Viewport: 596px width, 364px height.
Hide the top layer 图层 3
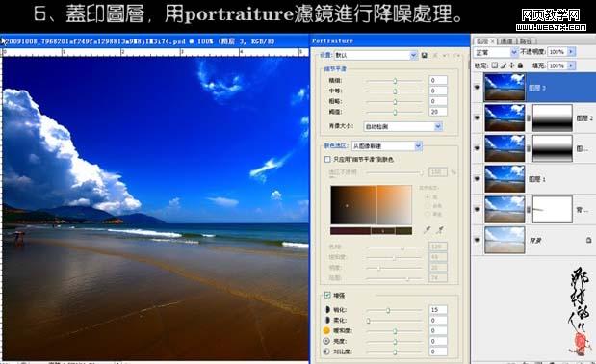coord(477,88)
